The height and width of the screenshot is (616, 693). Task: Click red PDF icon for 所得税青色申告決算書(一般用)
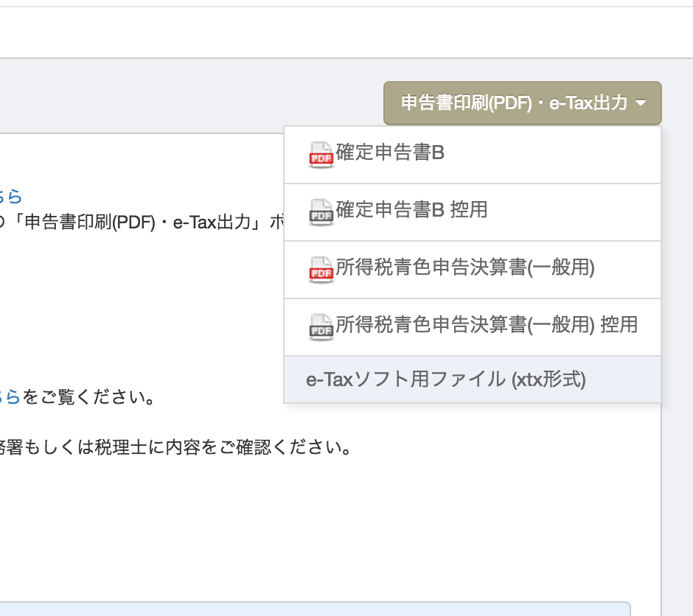tap(321, 269)
